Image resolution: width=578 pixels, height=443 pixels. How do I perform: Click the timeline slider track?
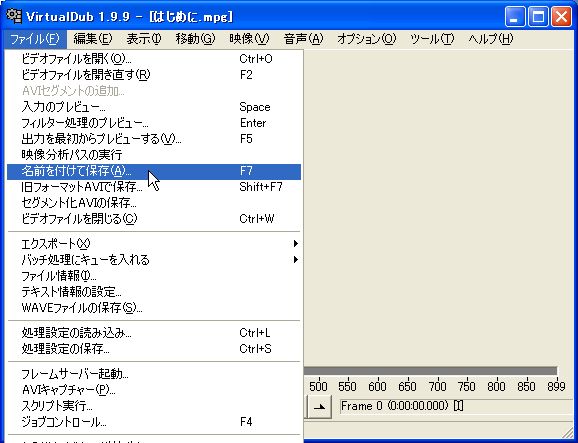[x=430, y=371]
